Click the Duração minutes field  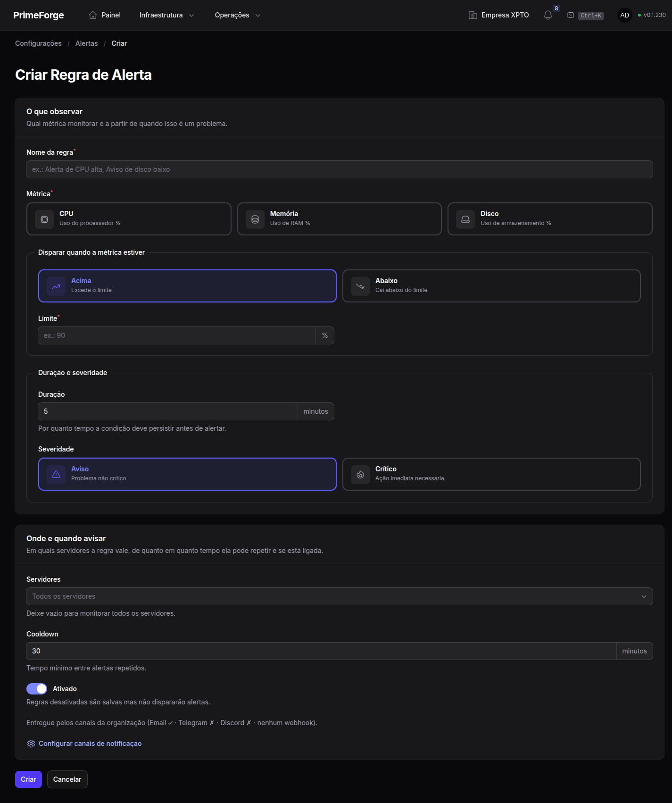click(168, 411)
